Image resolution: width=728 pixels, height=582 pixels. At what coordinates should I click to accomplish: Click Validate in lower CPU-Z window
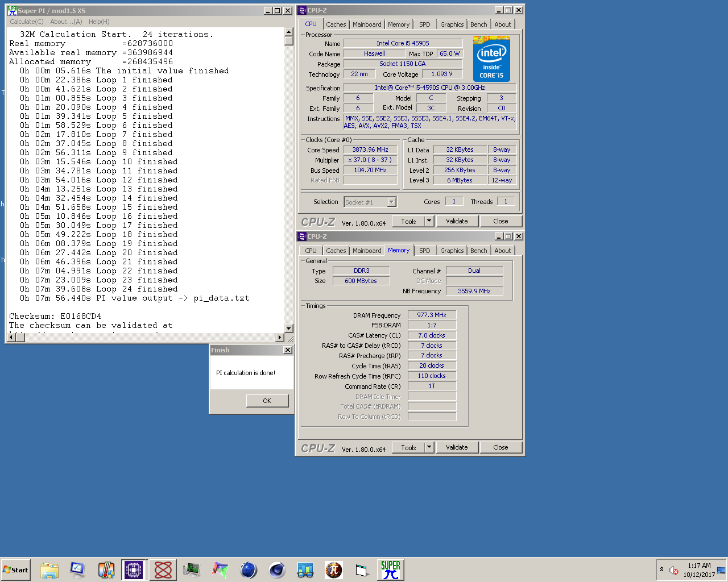457,447
